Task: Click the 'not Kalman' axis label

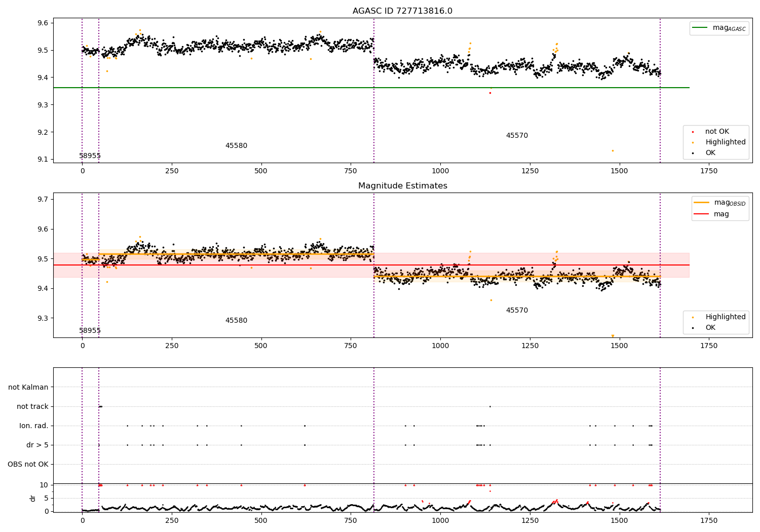Action: (x=28, y=387)
